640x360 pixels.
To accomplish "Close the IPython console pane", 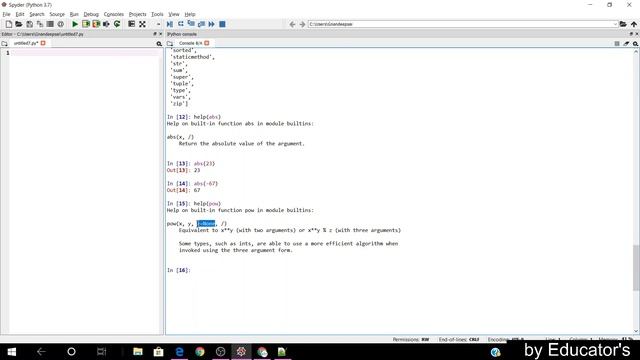I will tap(637, 34).
